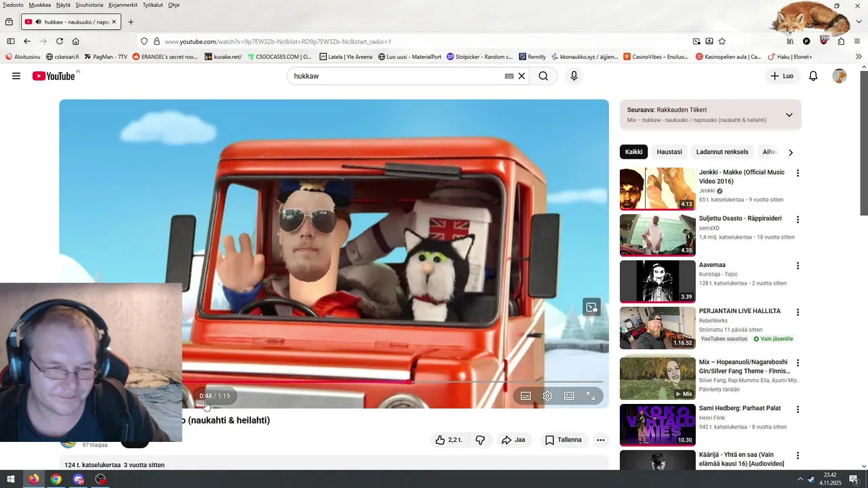Open Windows Start menu

click(11, 479)
